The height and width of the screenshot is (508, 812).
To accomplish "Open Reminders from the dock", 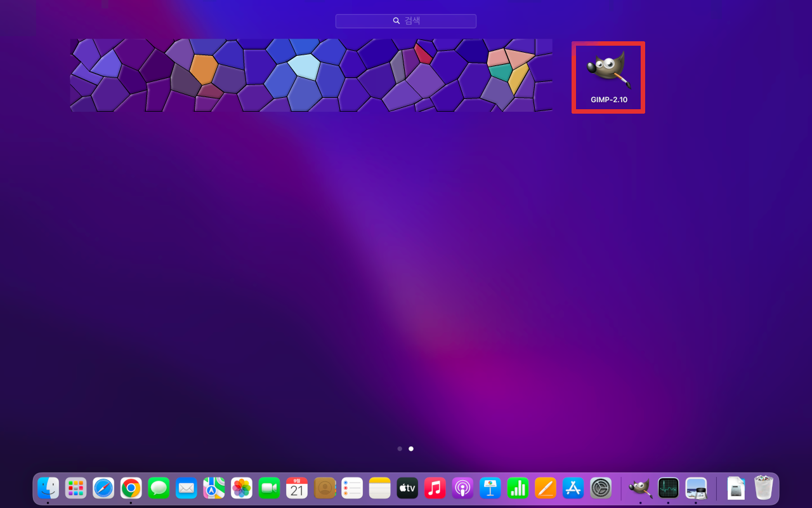I will pyautogui.click(x=352, y=488).
